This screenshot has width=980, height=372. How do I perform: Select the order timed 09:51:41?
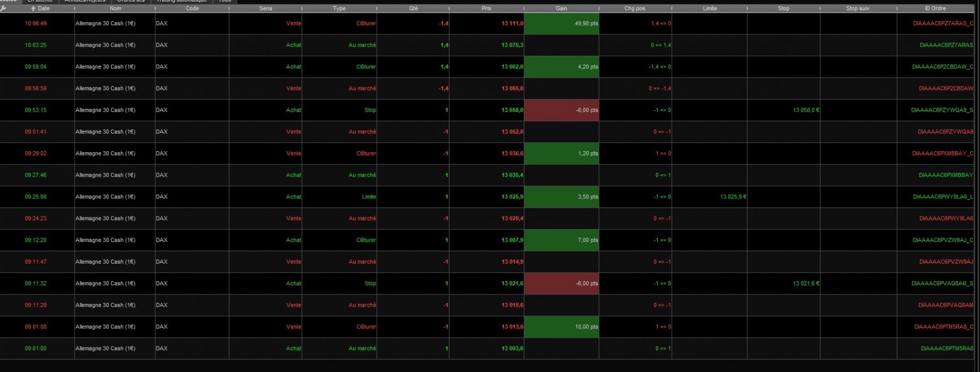pyautogui.click(x=487, y=132)
